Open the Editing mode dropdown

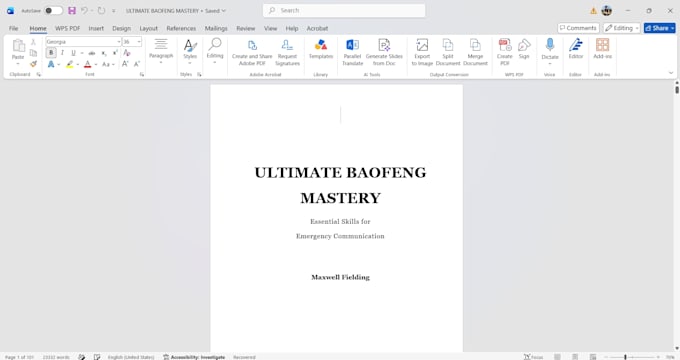click(621, 28)
